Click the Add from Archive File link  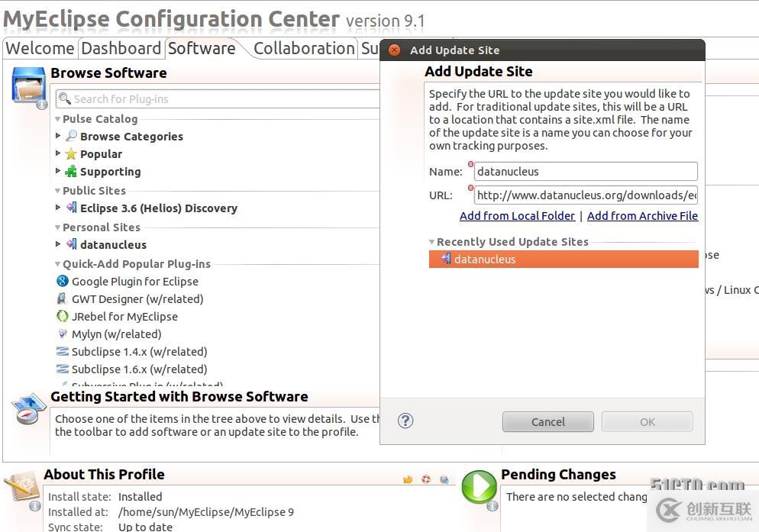[x=642, y=216]
